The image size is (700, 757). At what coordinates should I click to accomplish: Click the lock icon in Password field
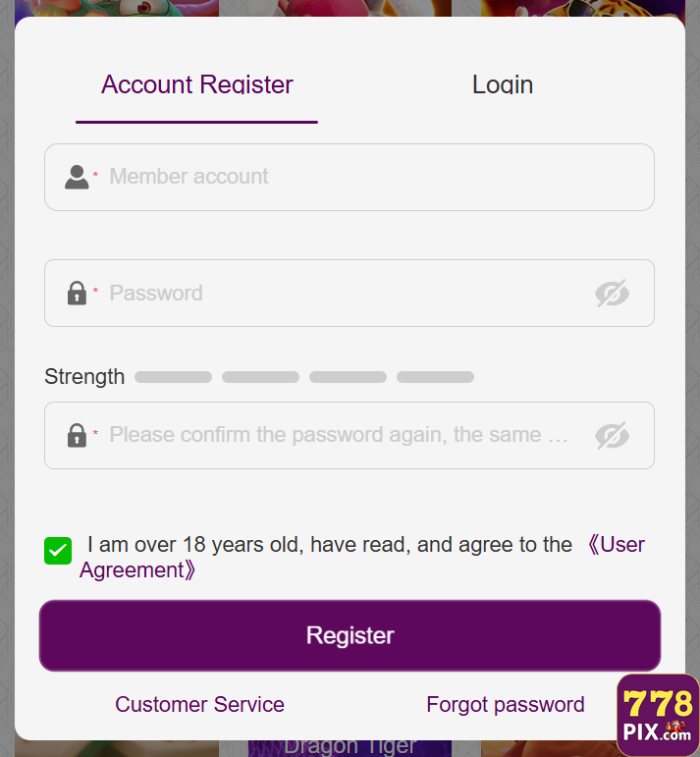point(77,293)
